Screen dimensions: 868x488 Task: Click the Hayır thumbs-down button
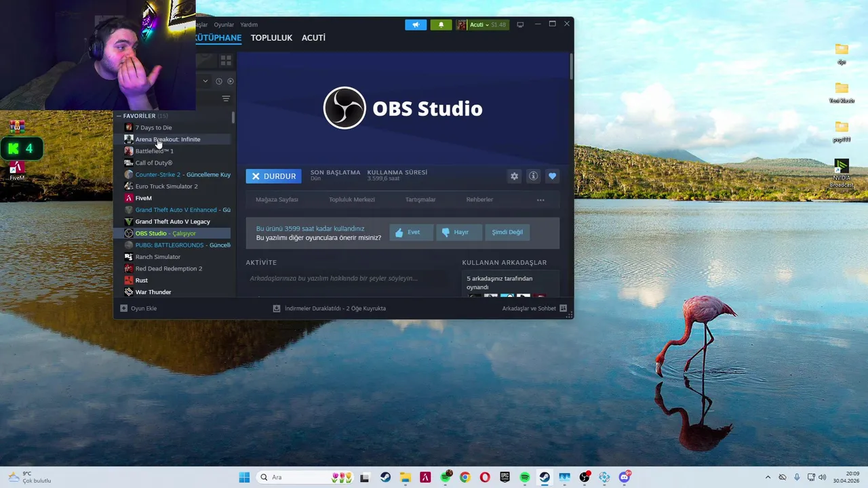[x=458, y=232]
